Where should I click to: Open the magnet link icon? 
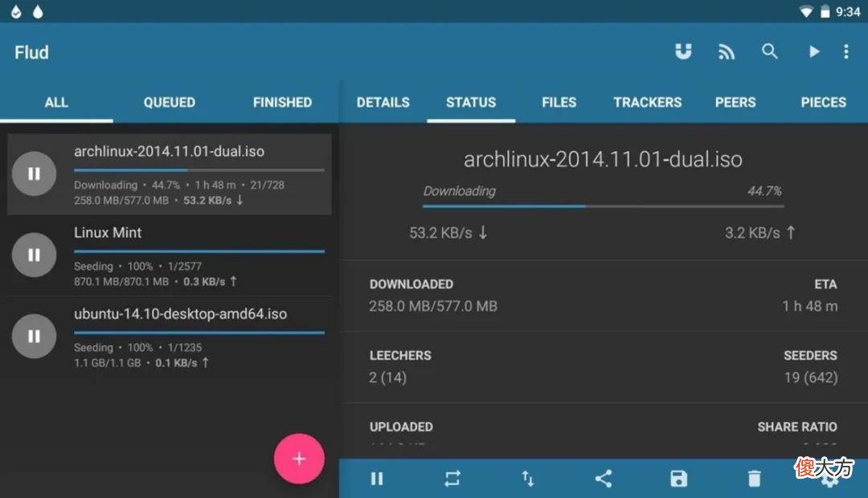[x=683, y=51]
